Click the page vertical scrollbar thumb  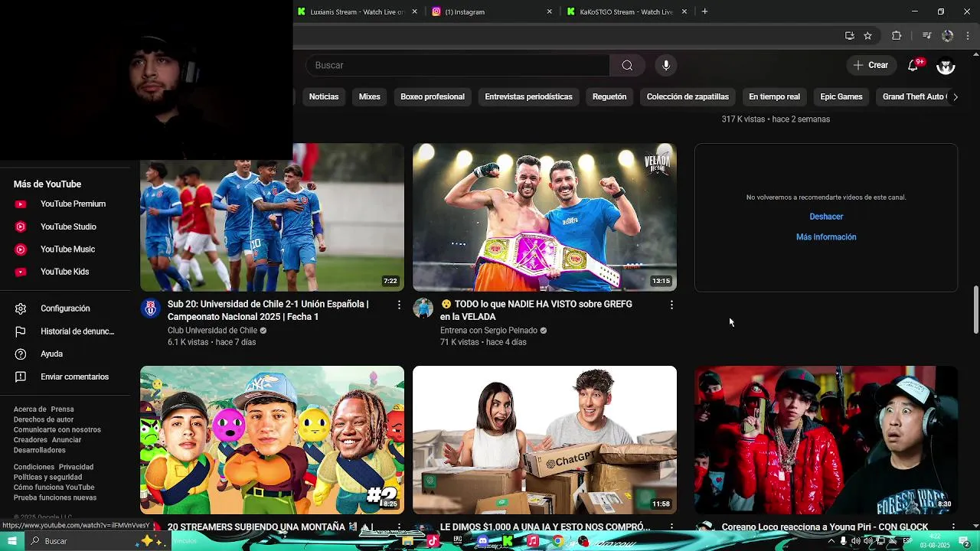point(975,310)
